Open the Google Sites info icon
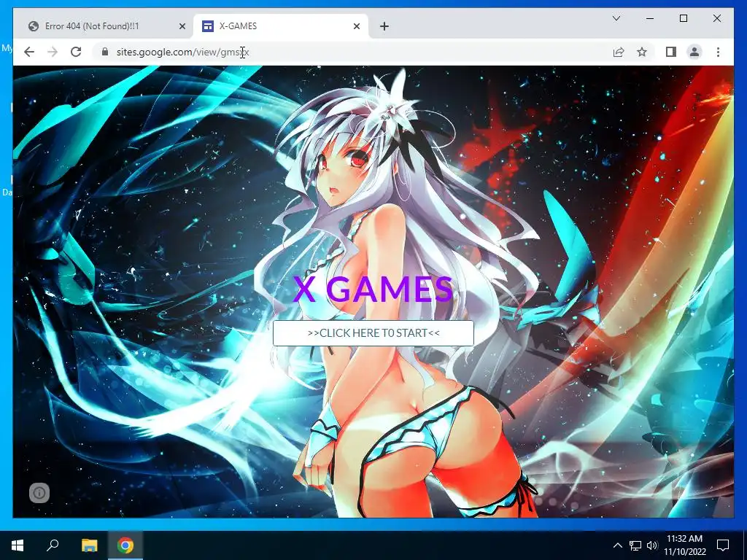The image size is (747, 560). 39,493
